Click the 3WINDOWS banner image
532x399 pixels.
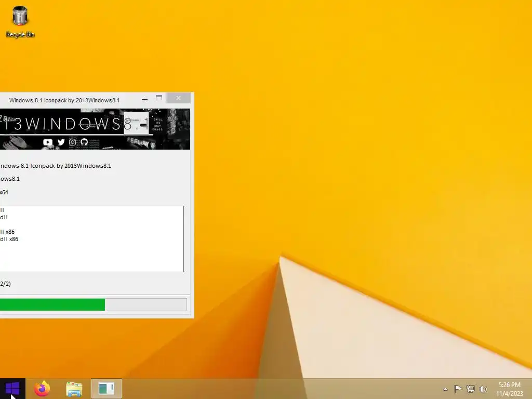point(95,129)
